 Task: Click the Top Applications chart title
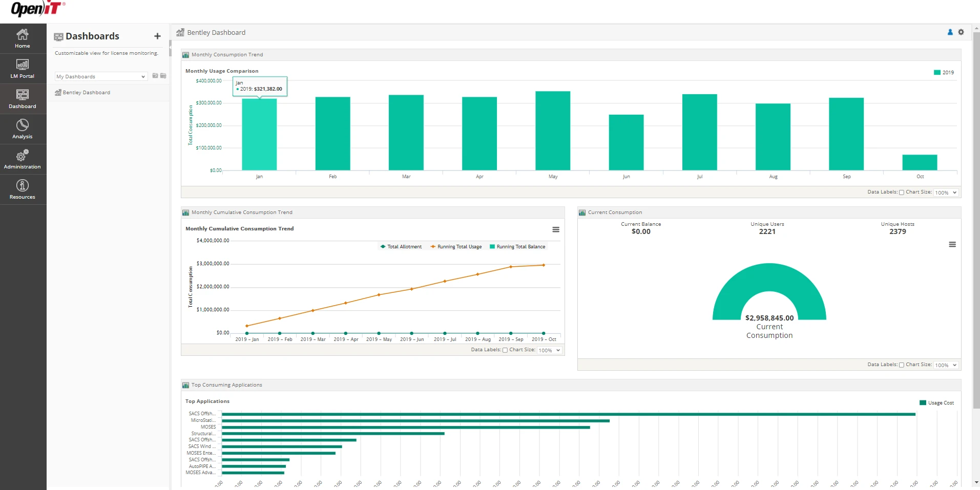tap(207, 401)
